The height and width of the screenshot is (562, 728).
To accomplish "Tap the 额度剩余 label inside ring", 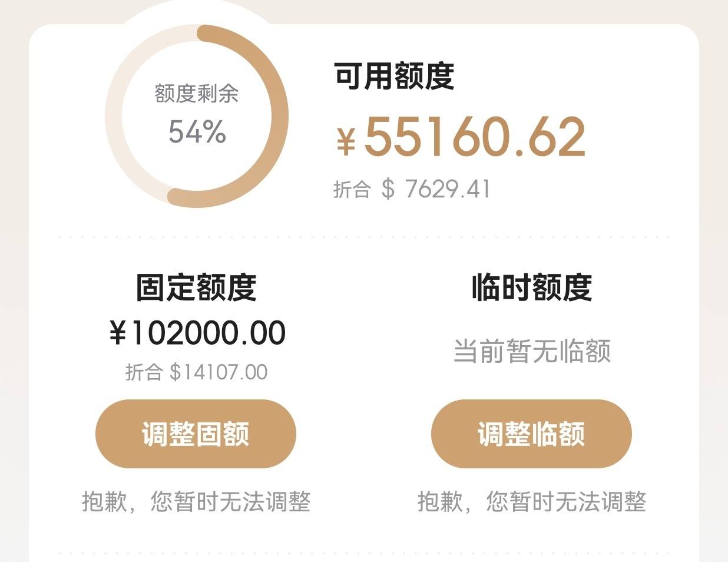I will [197, 93].
